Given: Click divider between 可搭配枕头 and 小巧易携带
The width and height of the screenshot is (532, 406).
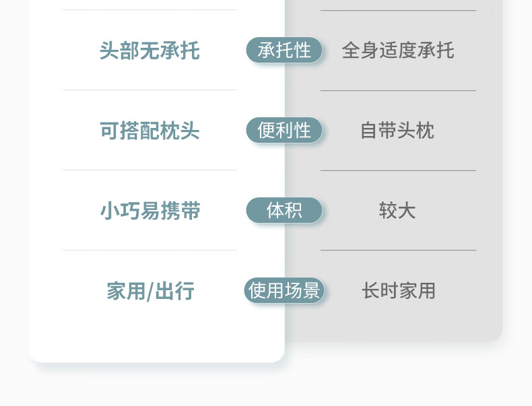Looking at the screenshot, I should [149, 170].
